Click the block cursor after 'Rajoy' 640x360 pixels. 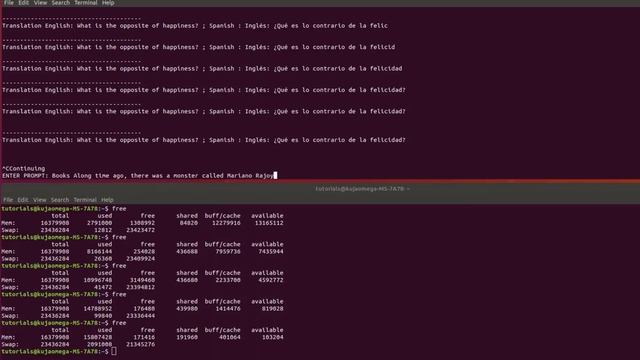coord(276,176)
